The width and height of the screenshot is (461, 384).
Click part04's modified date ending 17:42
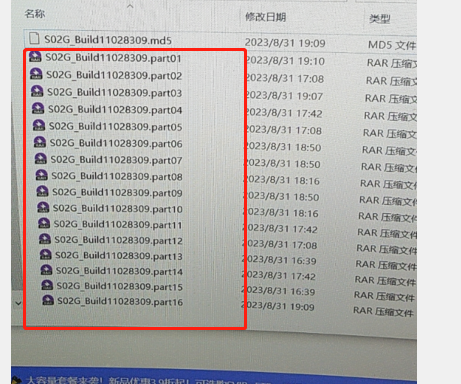(x=283, y=113)
